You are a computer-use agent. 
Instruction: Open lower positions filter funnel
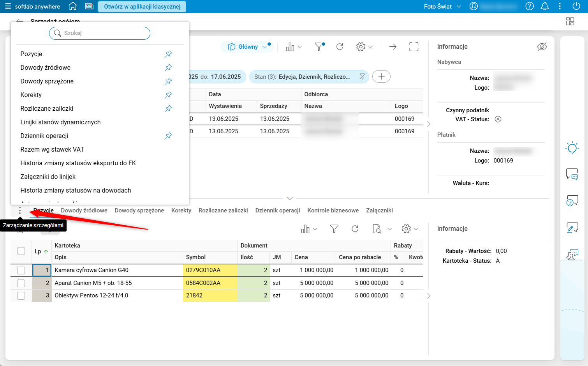pos(334,229)
